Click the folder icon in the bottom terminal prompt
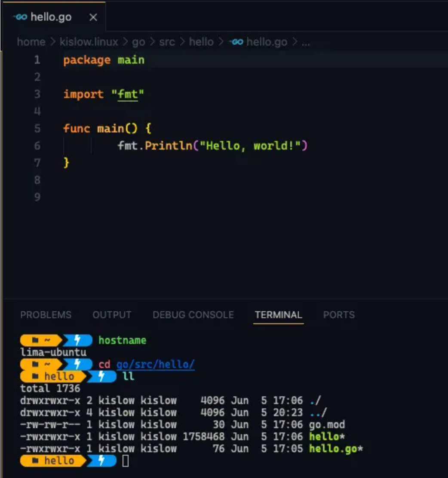The image size is (448, 478). 36,461
